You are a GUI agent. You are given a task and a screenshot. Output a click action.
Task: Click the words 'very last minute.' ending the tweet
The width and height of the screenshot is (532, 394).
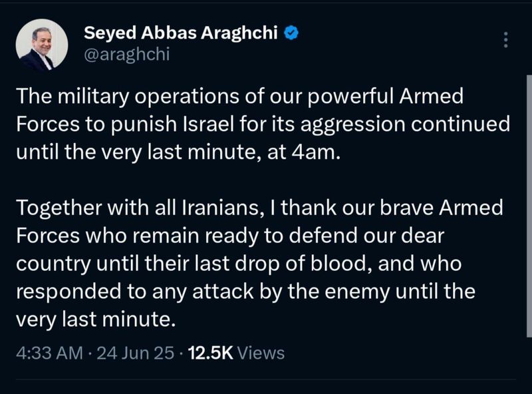click(x=96, y=319)
